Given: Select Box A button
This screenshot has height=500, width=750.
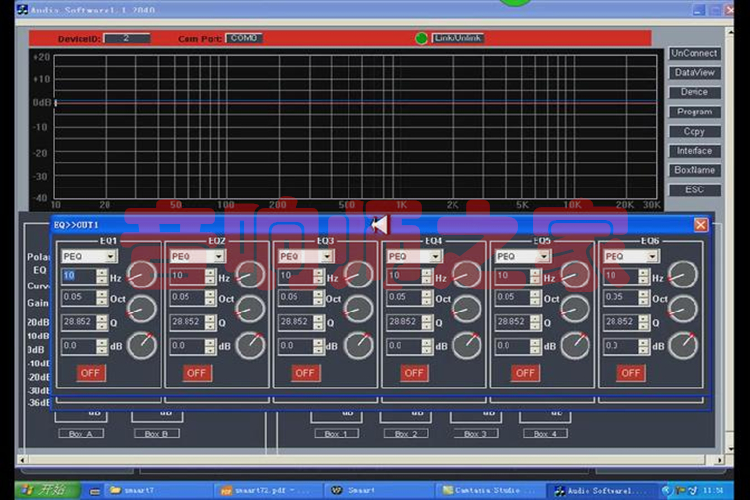Looking at the screenshot, I should click(81, 433).
